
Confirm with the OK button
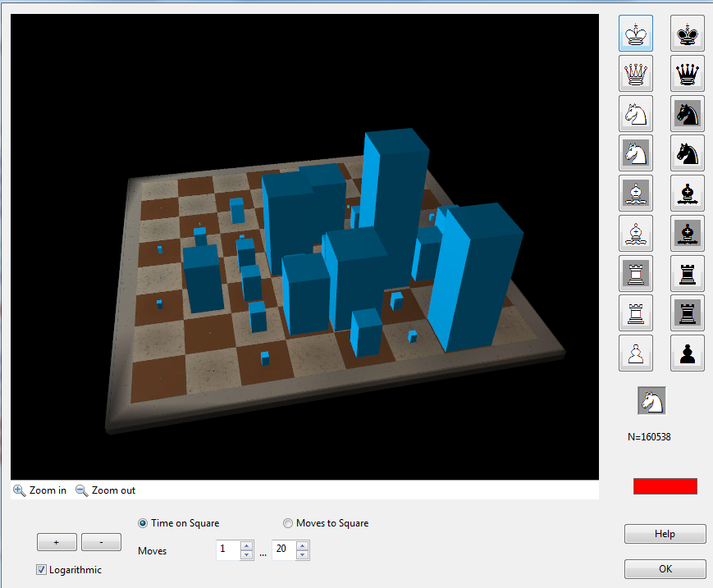click(x=665, y=569)
